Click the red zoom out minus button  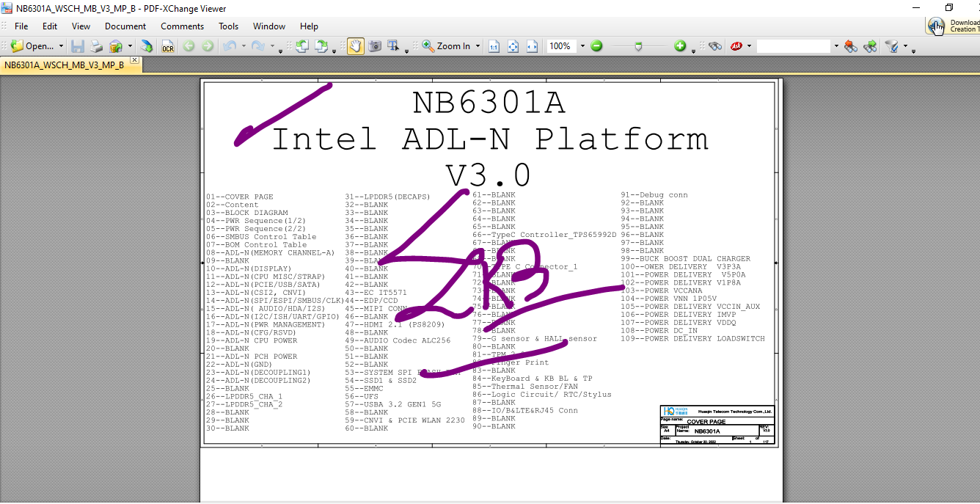pyautogui.click(x=596, y=46)
